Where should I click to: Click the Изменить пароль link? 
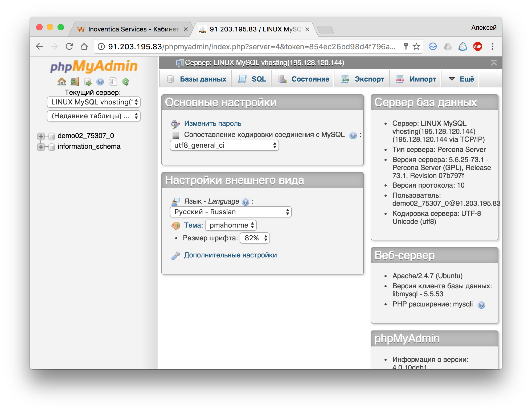coord(212,124)
